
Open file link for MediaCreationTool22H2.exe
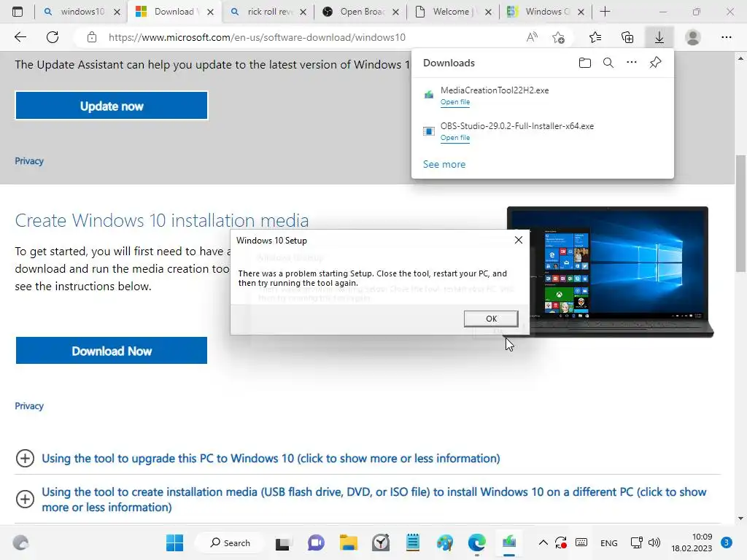point(455,102)
